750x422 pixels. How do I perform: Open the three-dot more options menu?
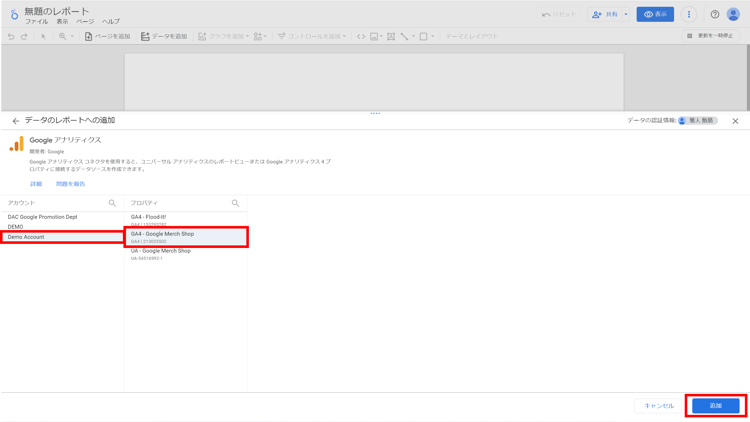(x=689, y=15)
